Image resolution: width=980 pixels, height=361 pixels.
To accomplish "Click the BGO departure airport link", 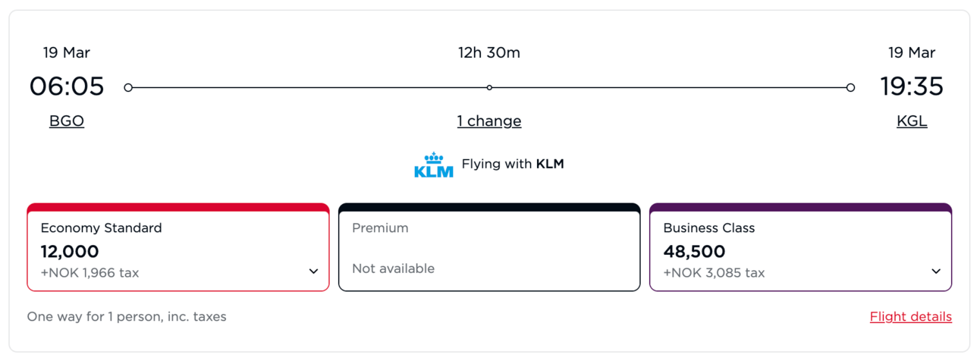I will click(x=67, y=121).
